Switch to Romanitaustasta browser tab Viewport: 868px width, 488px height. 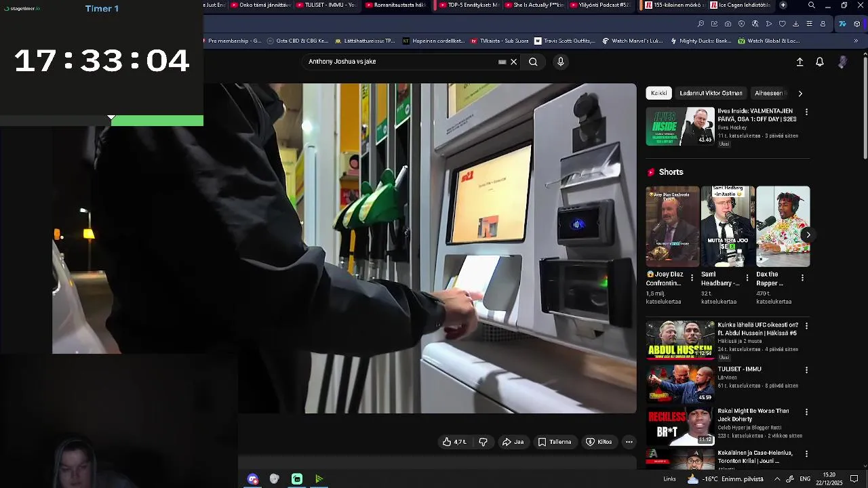[x=395, y=5]
